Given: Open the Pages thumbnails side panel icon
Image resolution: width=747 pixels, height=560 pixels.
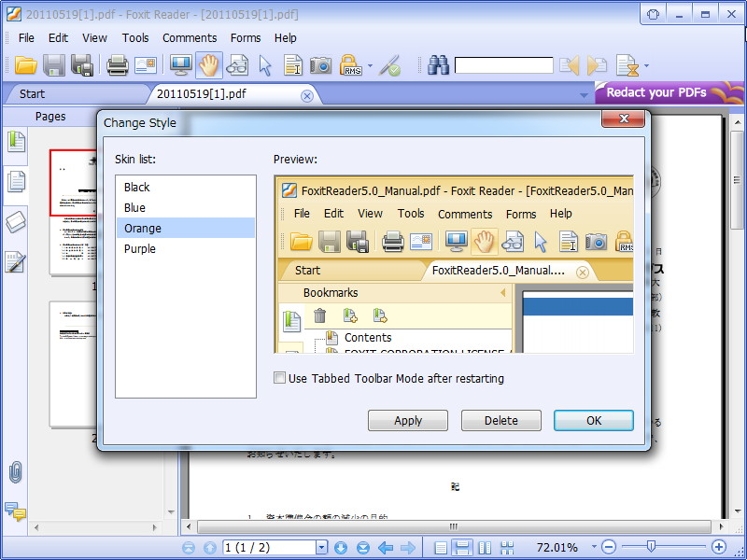Looking at the screenshot, I should [16, 181].
